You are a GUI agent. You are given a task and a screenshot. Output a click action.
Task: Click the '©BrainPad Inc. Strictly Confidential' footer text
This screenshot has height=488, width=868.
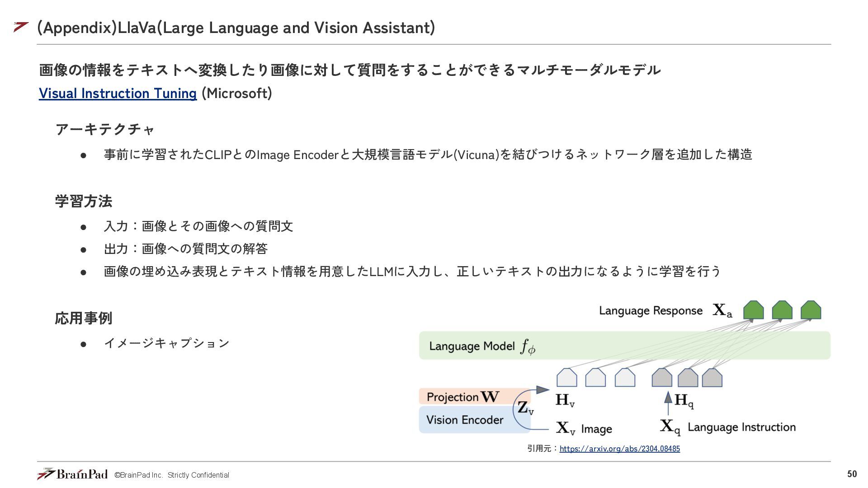pyautogui.click(x=172, y=475)
